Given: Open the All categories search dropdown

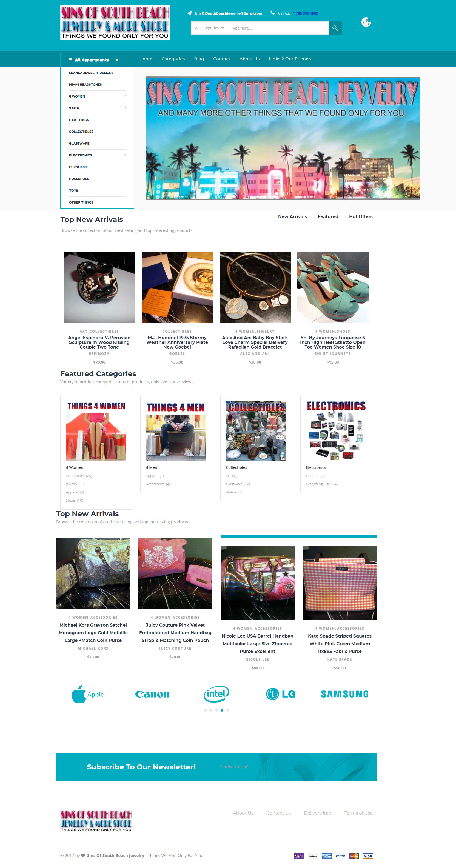Looking at the screenshot, I should [x=209, y=28].
